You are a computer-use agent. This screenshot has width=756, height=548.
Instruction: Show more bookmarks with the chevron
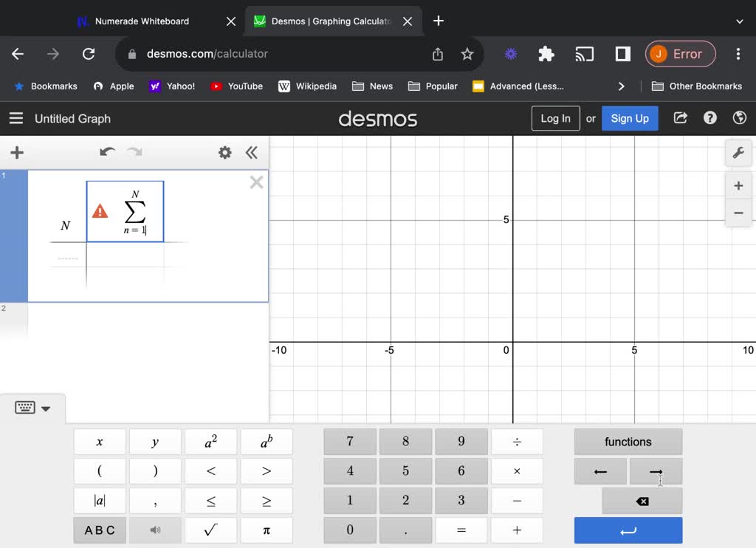click(x=621, y=86)
